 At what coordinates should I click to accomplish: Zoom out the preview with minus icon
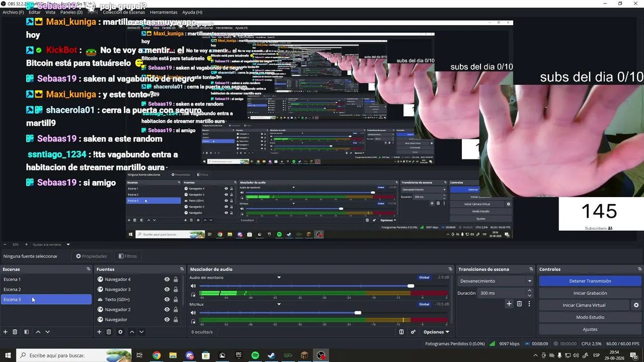click(5, 245)
